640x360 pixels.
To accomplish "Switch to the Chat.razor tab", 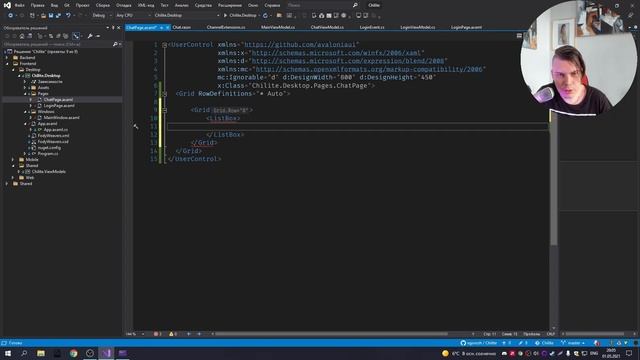I will click(182, 27).
